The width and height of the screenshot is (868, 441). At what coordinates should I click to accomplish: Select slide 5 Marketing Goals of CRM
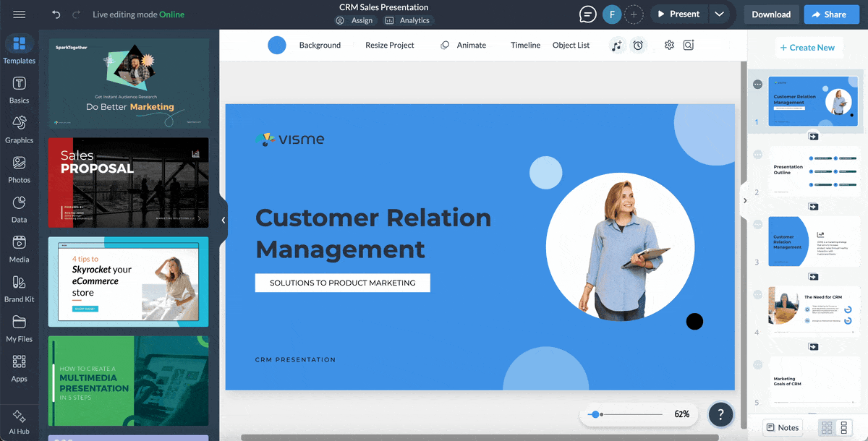814,380
